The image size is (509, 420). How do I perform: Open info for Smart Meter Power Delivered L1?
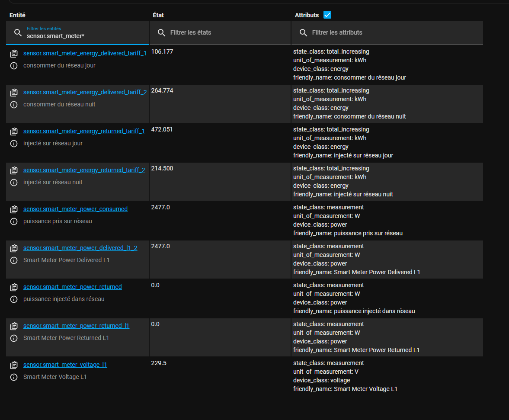(14, 260)
